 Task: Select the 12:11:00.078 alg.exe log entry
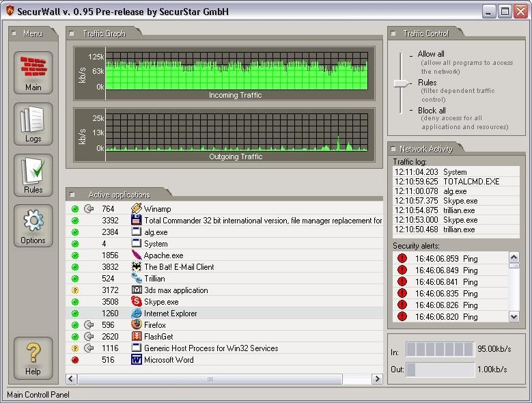(456, 191)
